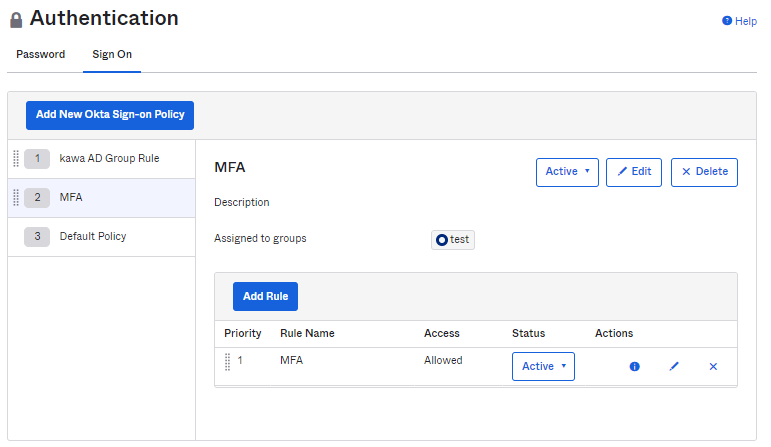This screenshot has width=771, height=447.
Task: Open the policy Active status dropdown
Action: (567, 172)
